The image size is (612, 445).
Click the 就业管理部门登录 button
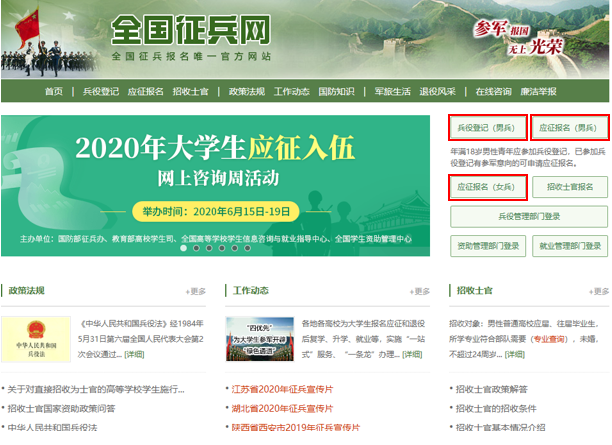569,245
